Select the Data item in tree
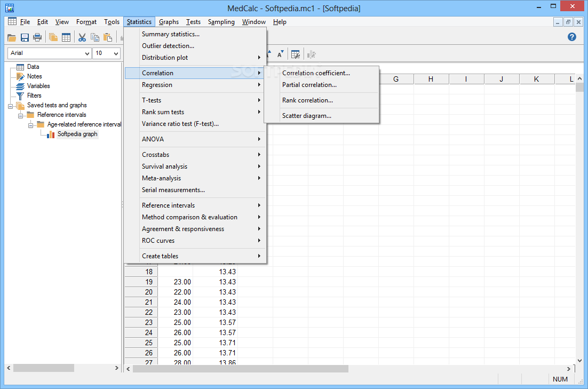588x389 pixels. coord(33,67)
